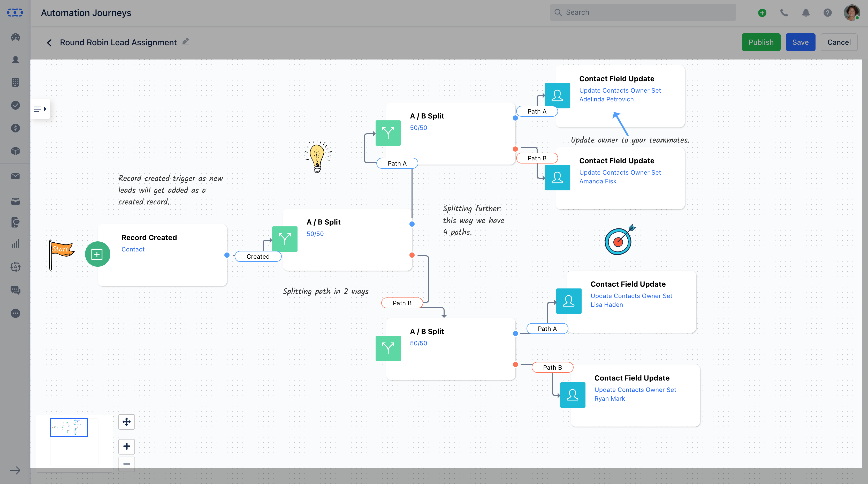Open the email sidebar icon
Screen dimensions: 868x484
16,176
